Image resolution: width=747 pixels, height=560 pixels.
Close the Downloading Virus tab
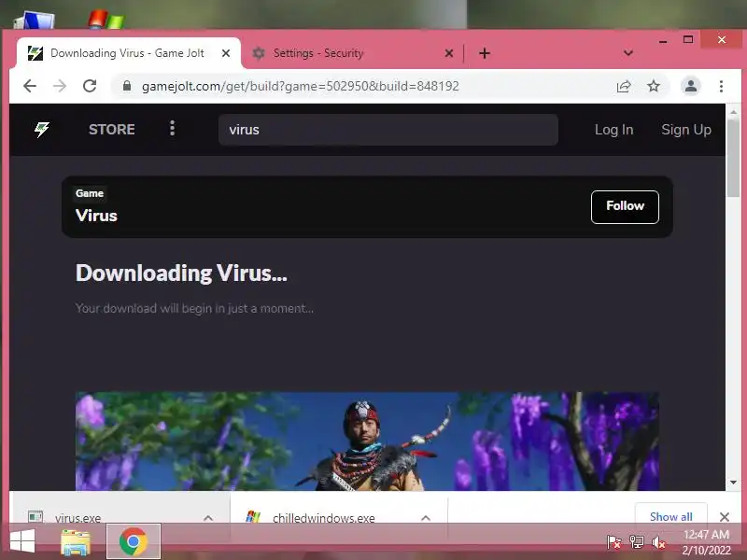point(226,53)
